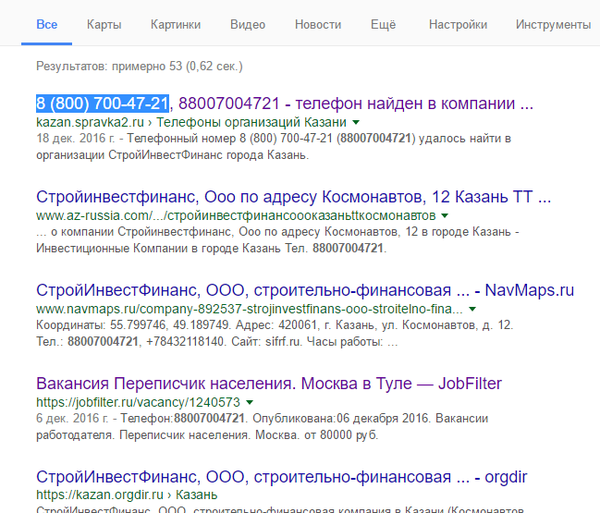Expand the arrow beside the az-russia.com URL
Viewport: 600px width, 513px height.
445,216
